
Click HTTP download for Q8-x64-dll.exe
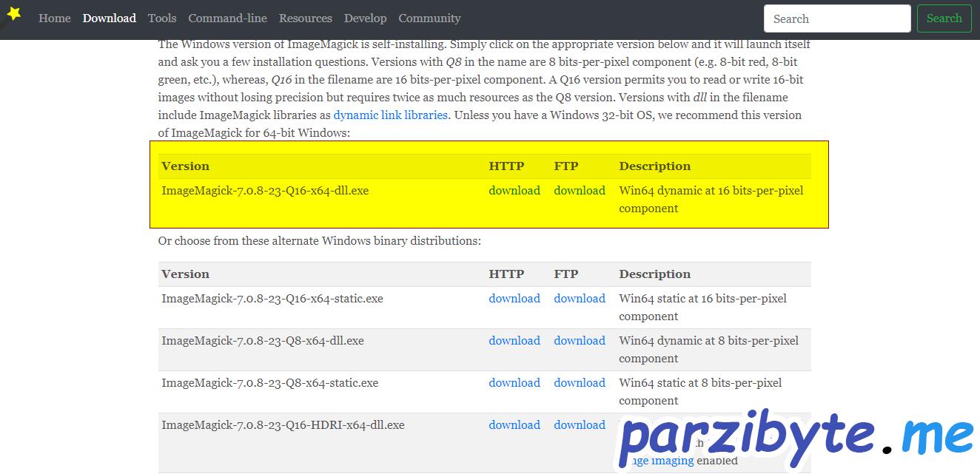tap(514, 341)
